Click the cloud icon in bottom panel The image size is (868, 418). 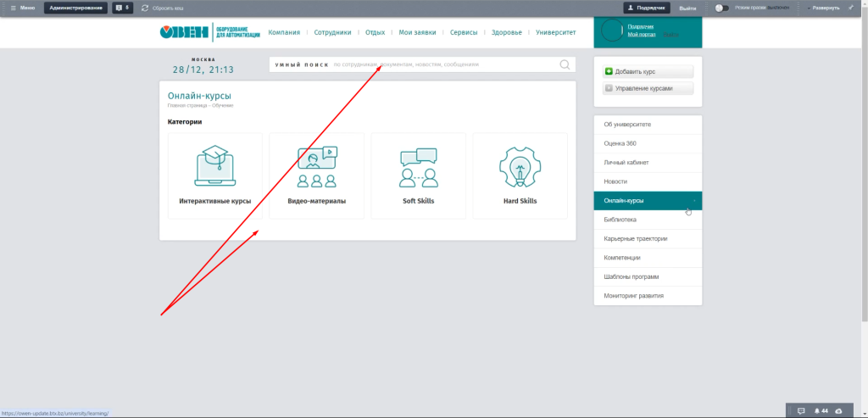pyautogui.click(x=838, y=410)
